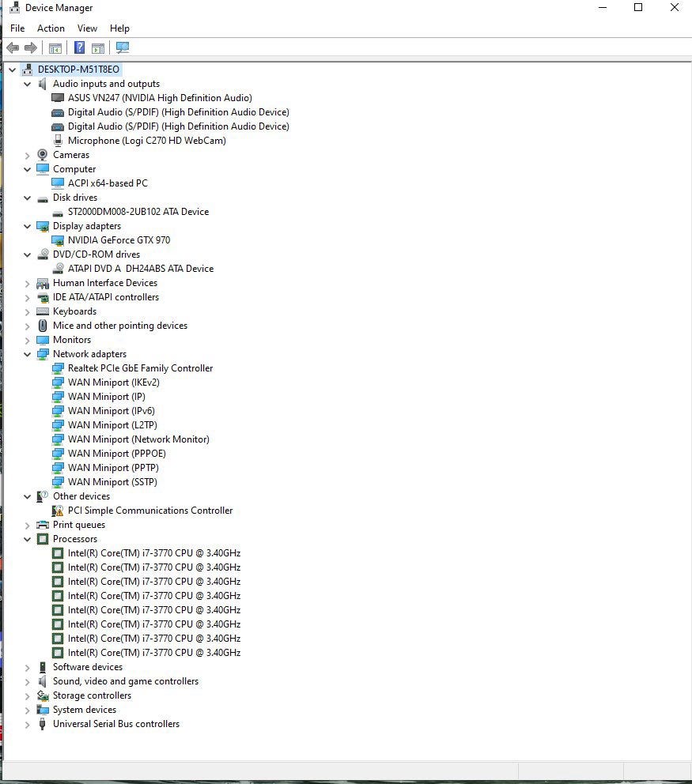692x784 pixels.
Task: Select WAN Miniport (IKEv2) adapter
Action: point(114,383)
